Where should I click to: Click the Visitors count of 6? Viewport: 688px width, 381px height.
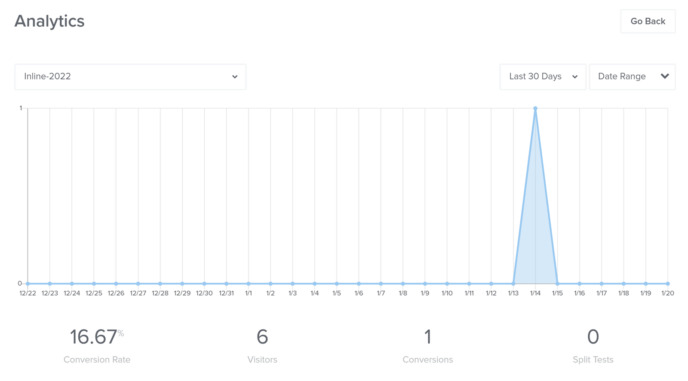click(x=262, y=337)
